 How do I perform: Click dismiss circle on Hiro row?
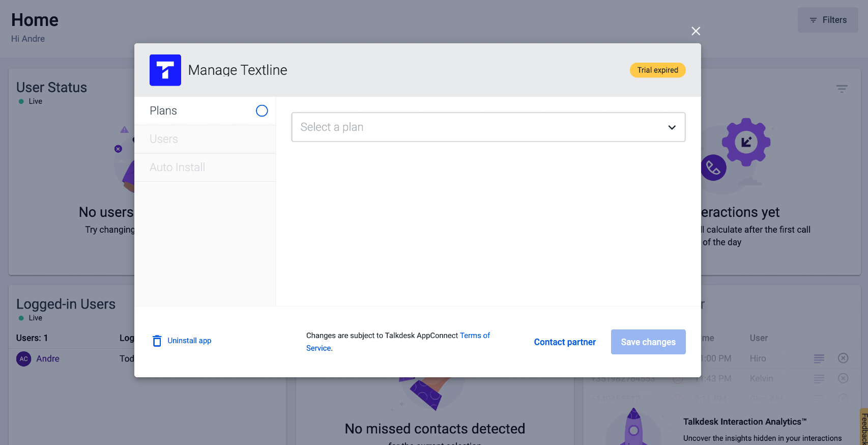(x=843, y=358)
